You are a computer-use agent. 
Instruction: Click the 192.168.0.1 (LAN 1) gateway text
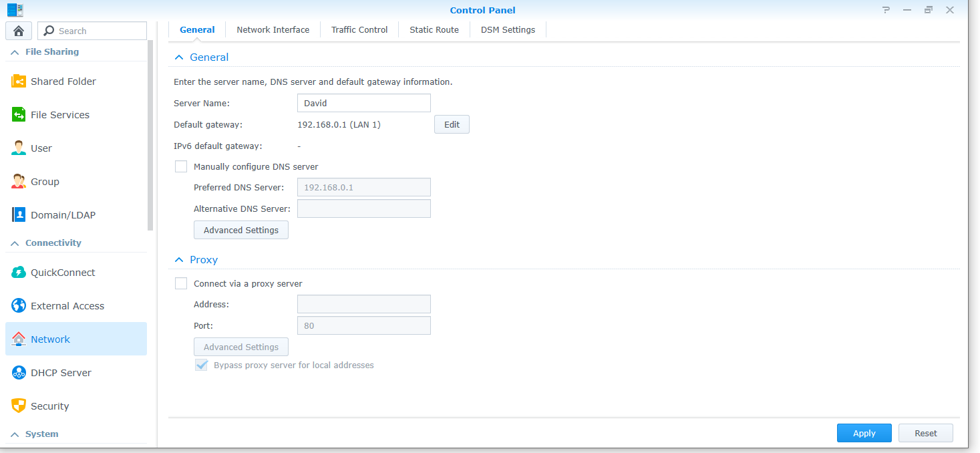coord(339,124)
